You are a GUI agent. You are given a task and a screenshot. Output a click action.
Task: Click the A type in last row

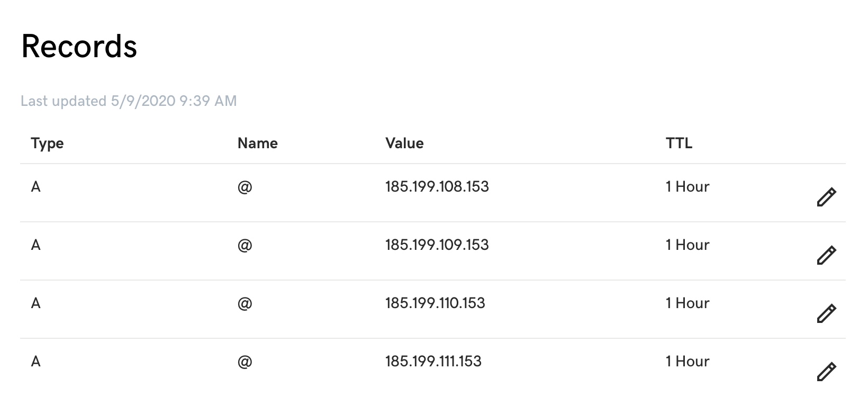pos(36,361)
